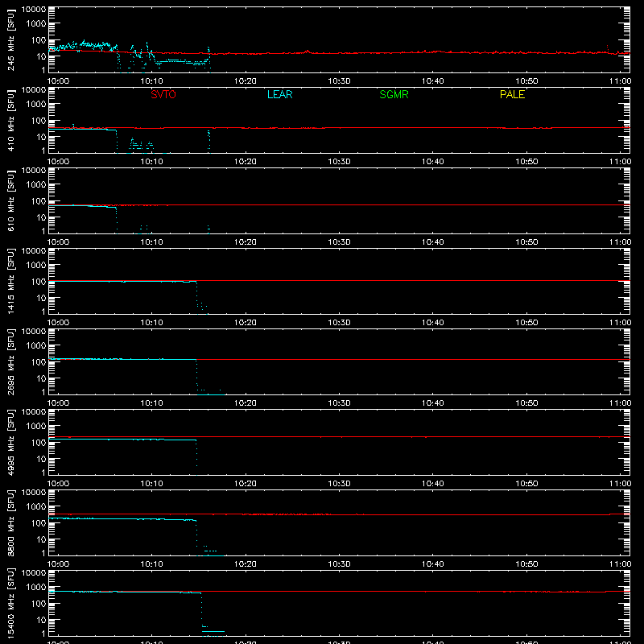The image size is (644, 644).
Task: Click the 10:30 time label of 245 MHz plot
Action: click(339, 81)
